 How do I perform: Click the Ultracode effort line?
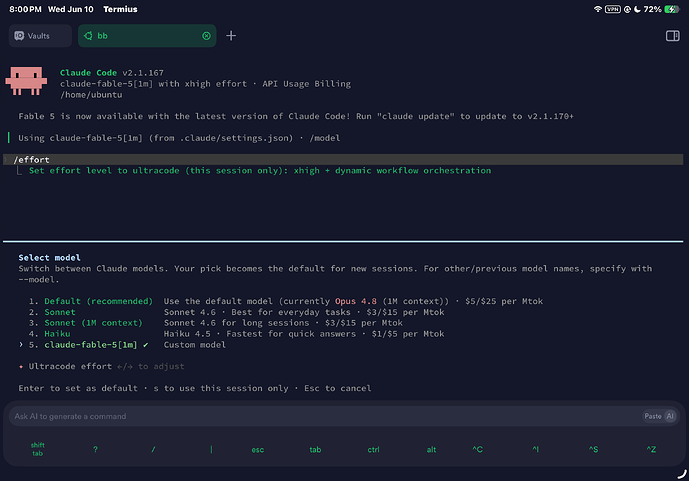[x=102, y=366]
